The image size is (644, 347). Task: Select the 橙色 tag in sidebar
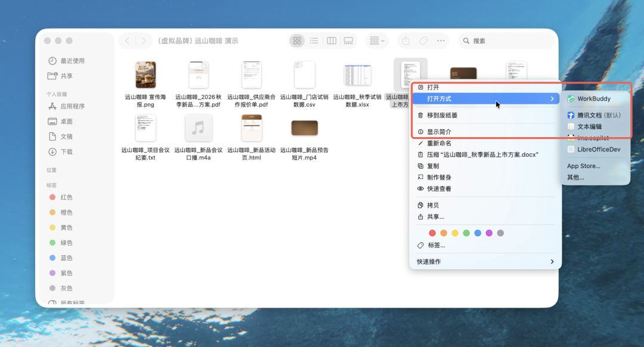60,212
